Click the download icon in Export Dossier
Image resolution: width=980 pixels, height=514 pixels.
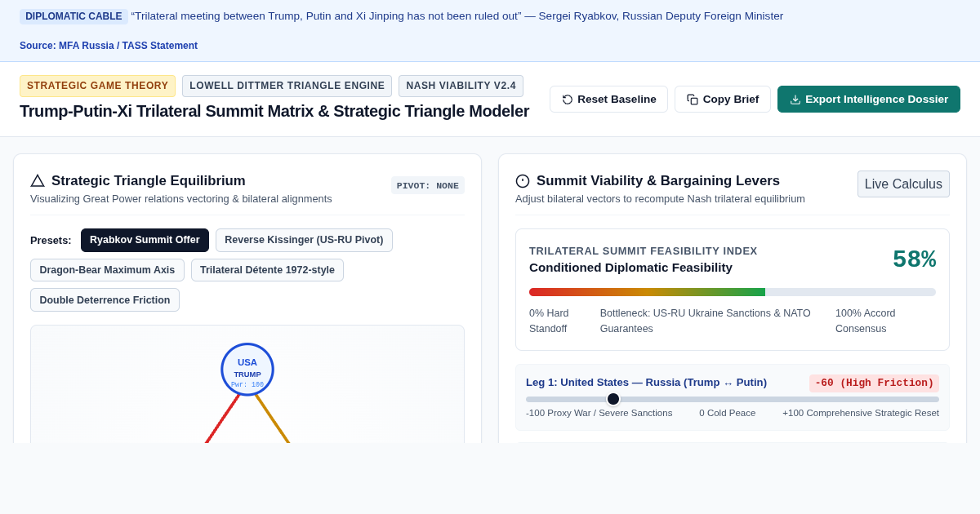click(795, 100)
